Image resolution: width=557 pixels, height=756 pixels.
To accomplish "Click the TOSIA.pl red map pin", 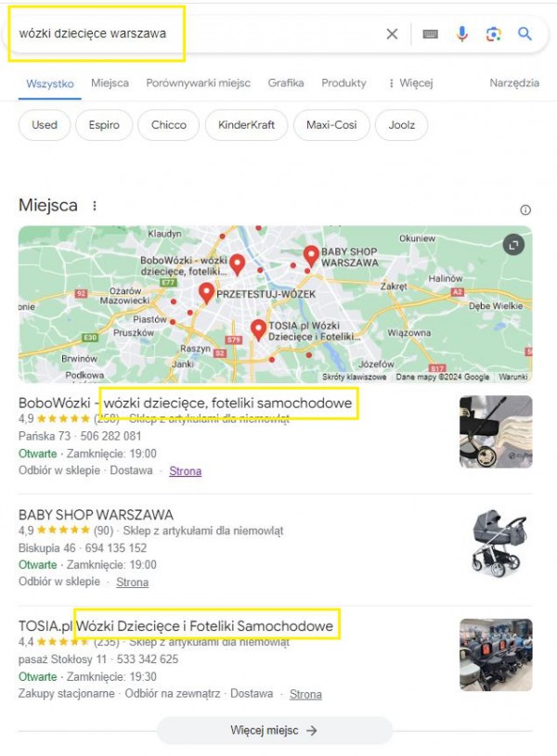I will [259, 329].
